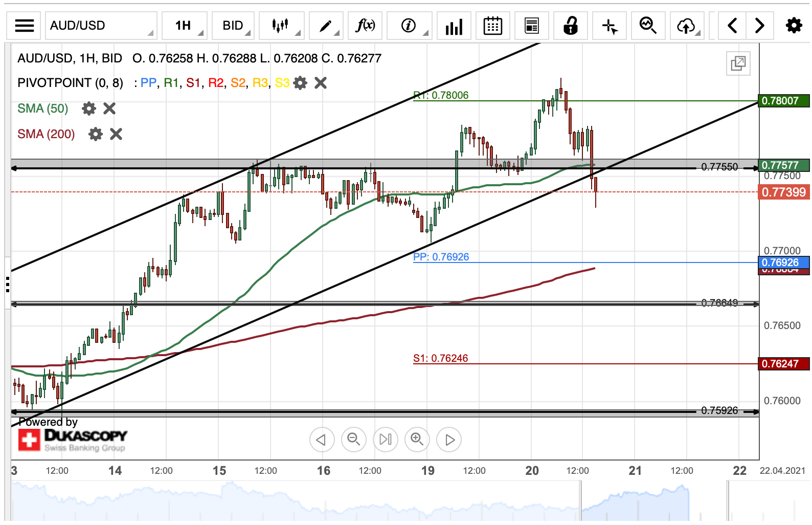The height and width of the screenshot is (525, 812).
Task: Click the bar chart volume icon
Action: pos(454,25)
